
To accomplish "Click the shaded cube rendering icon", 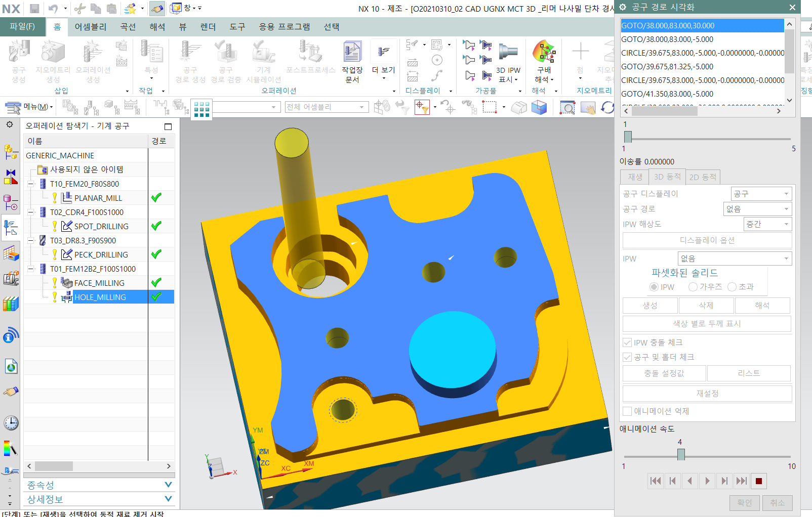I will click(539, 107).
